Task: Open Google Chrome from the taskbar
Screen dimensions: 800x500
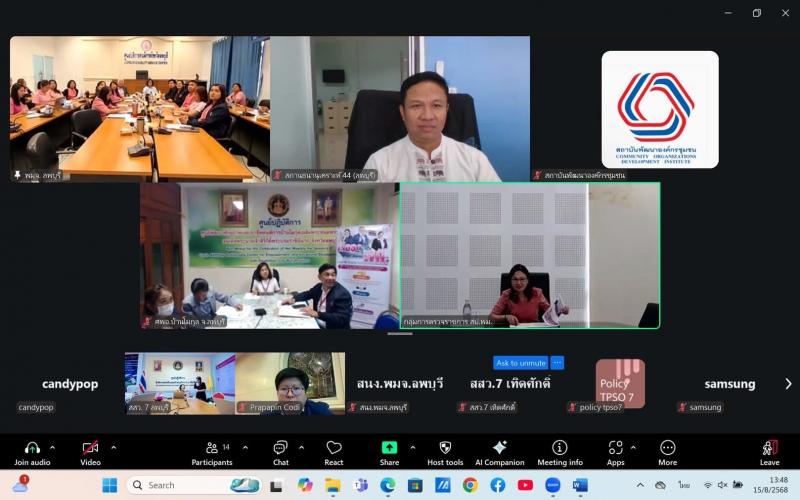Action: coord(470,485)
